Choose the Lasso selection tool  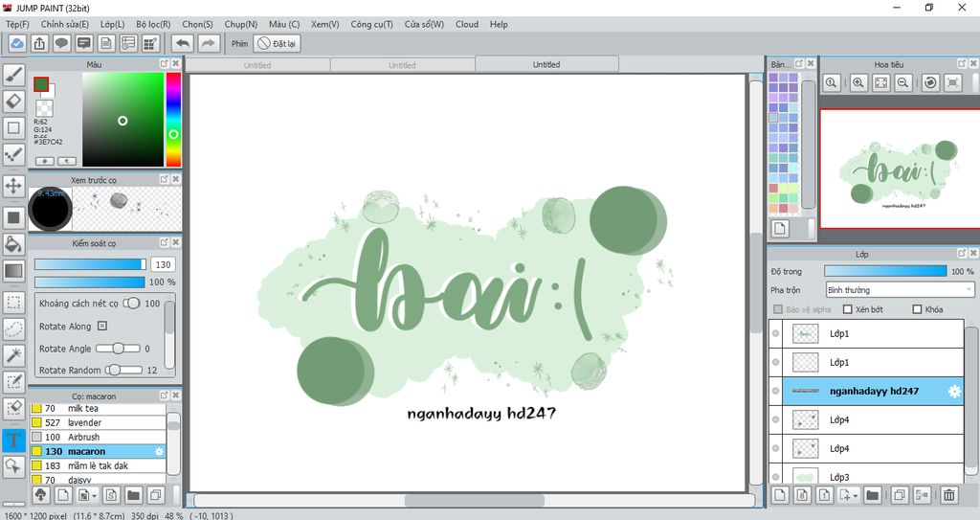pyautogui.click(x=13, y=328)
